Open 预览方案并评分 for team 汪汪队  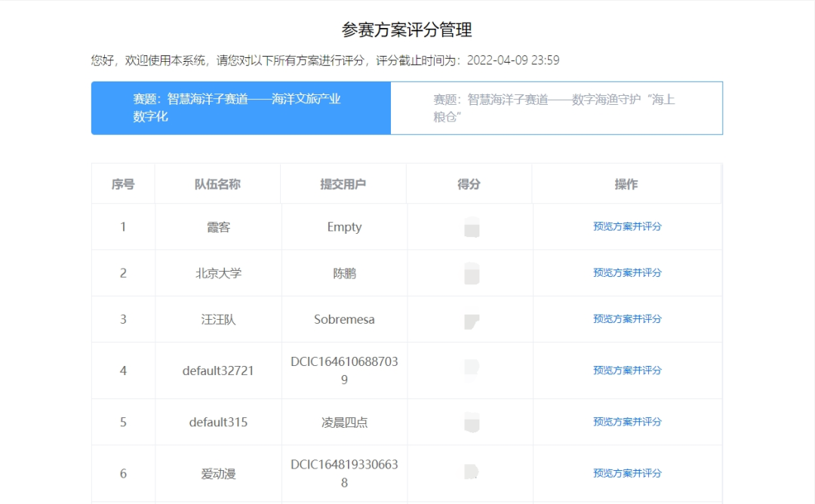627,319
